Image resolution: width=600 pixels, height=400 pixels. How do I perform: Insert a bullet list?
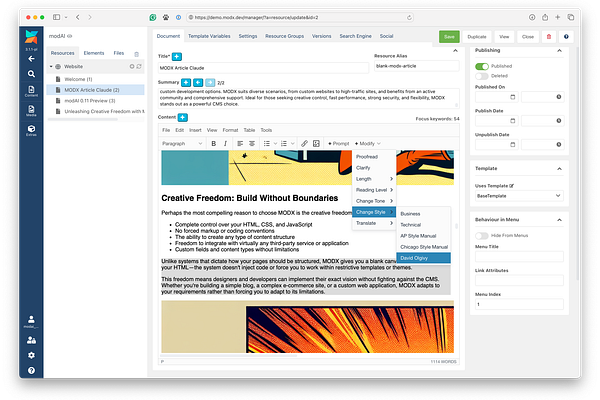click(267, 144)
